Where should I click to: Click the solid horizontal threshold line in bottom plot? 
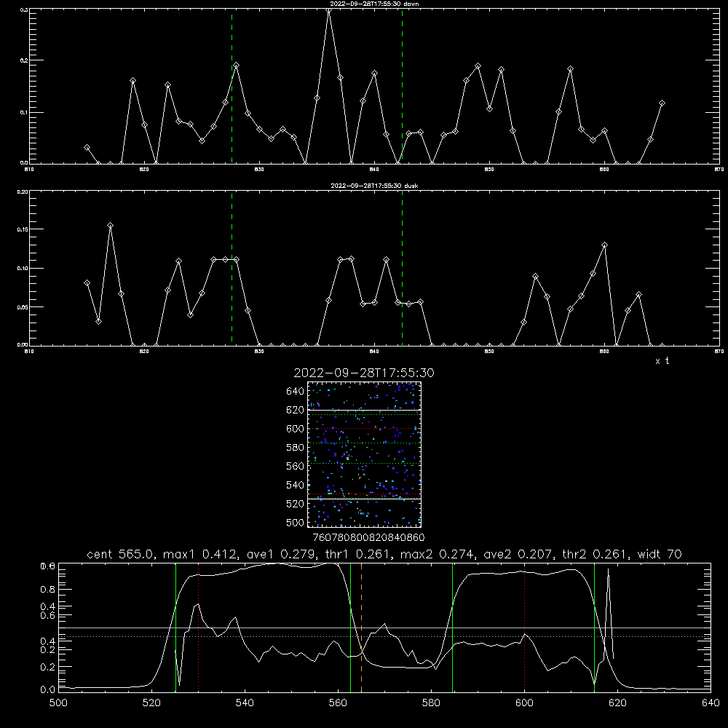[x=384, y=628]
